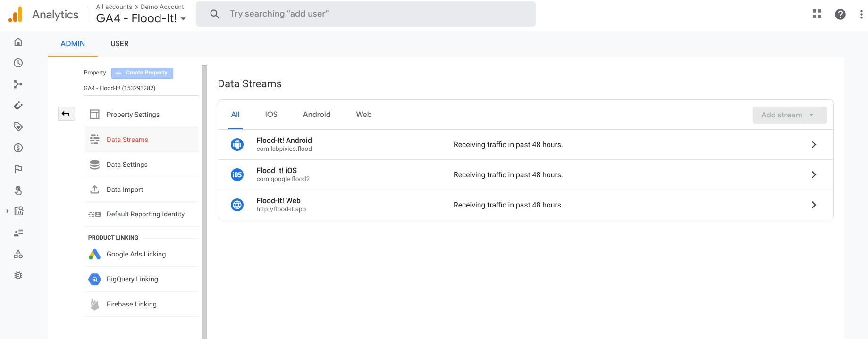Select the All streams tab
This screenshot has width=868, height=339.
(236, 115)
